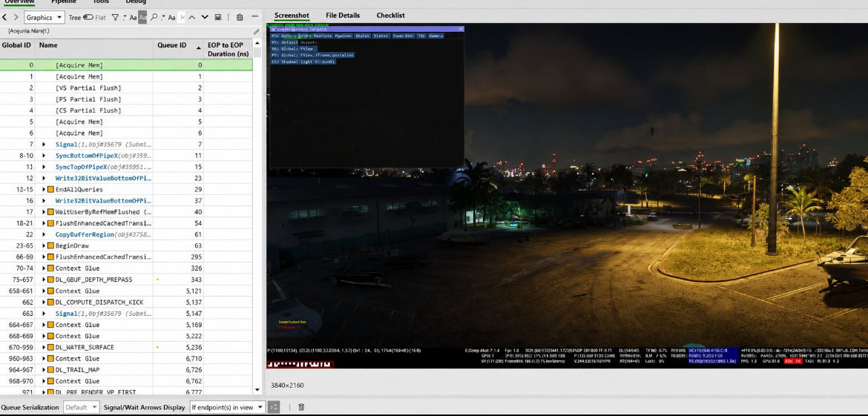Click orange marker icon of DL_COMPUTE_DISPATCH_KICK
The width and height of the screenshot is (868, 416).
tap(50, 302)
